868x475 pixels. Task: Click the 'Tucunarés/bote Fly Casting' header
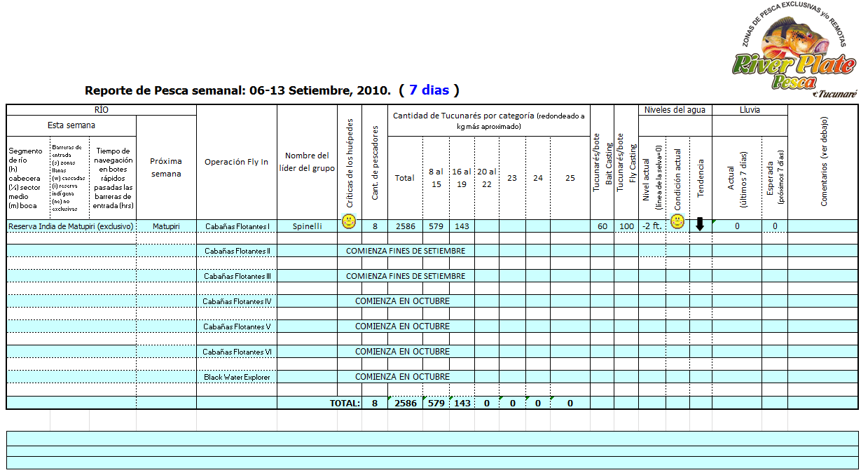(x=626, y=163)
